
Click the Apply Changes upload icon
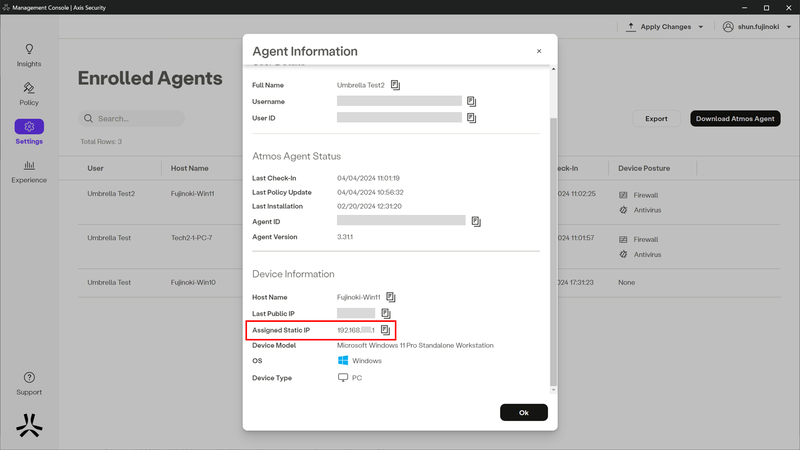click(x=631, y=27)
